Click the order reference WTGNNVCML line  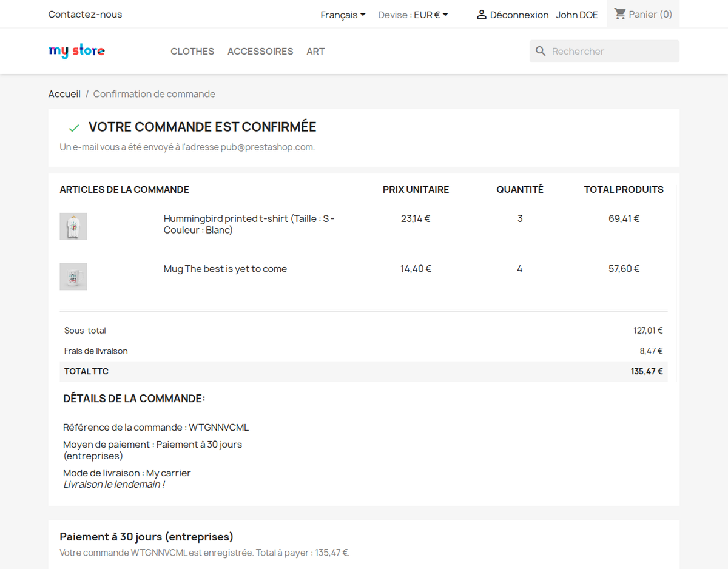[156, 428]
